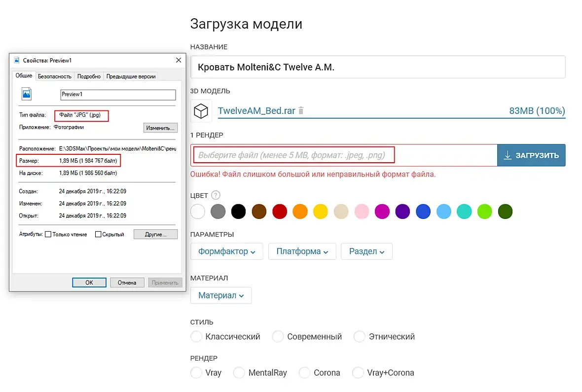Open the Материал dropdown
Screen dimensions: 582x392
point(221,295)
